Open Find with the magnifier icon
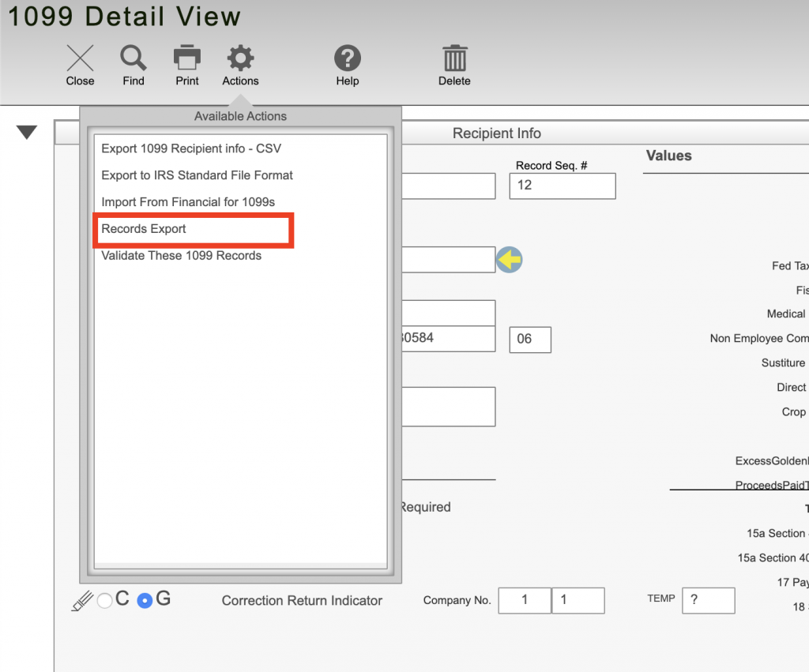This screenshot has width=809, height=672. [x=134, y=58]
